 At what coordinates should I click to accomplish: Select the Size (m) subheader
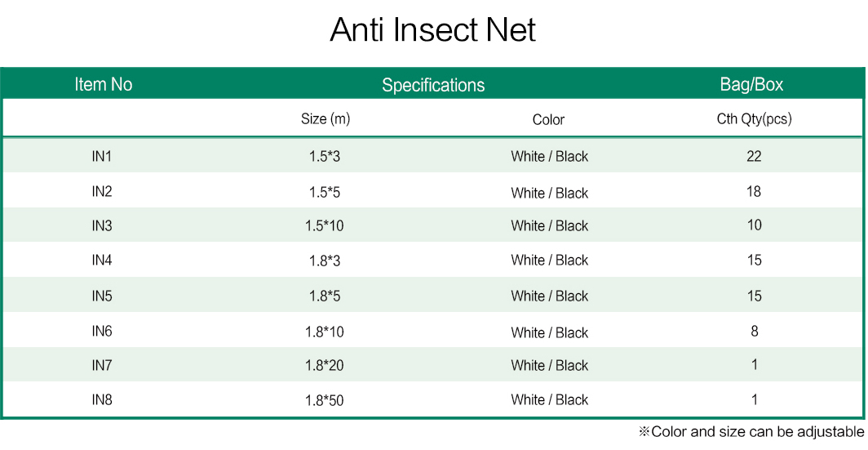point(325,119)
